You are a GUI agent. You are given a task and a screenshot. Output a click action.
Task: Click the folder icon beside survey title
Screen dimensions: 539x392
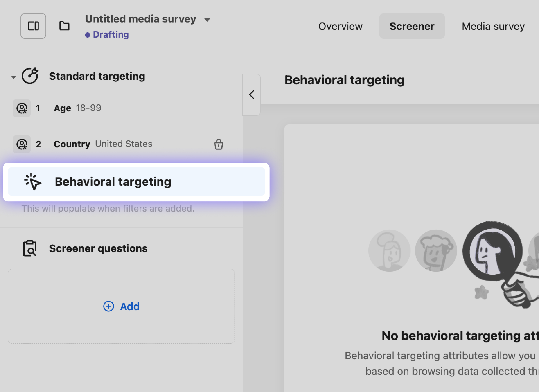(64, 26)
